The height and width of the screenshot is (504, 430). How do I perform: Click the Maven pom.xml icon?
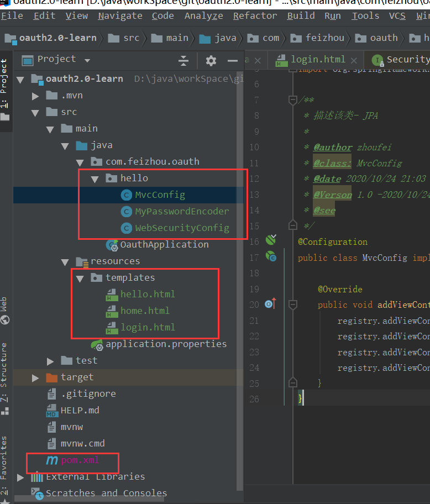[52, 460]
